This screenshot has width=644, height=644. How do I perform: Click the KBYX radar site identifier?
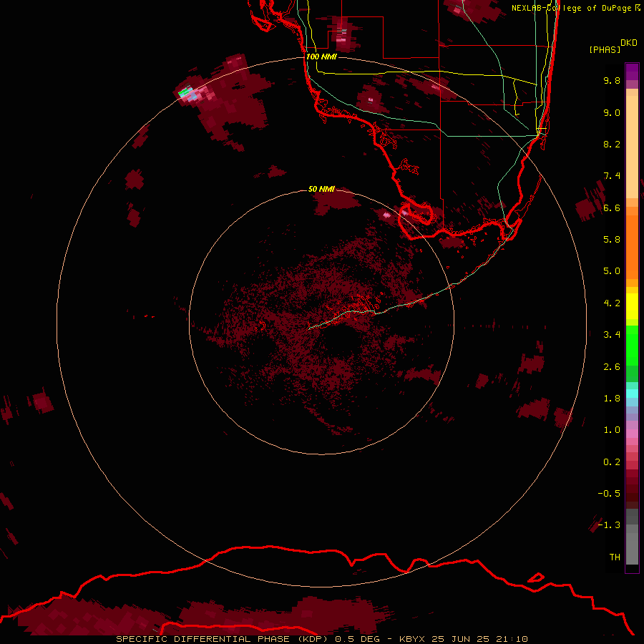point(412,639)
